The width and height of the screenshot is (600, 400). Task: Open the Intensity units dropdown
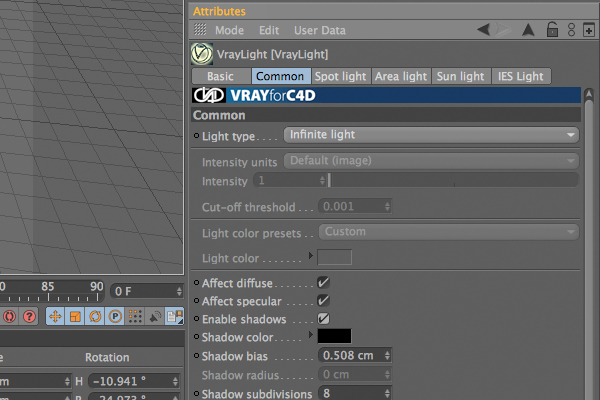(x=431, y=161)
